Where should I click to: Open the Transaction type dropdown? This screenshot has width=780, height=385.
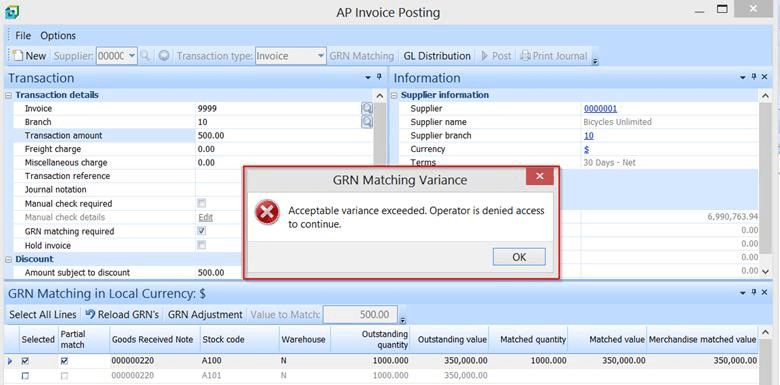click(x=321, y=56)
